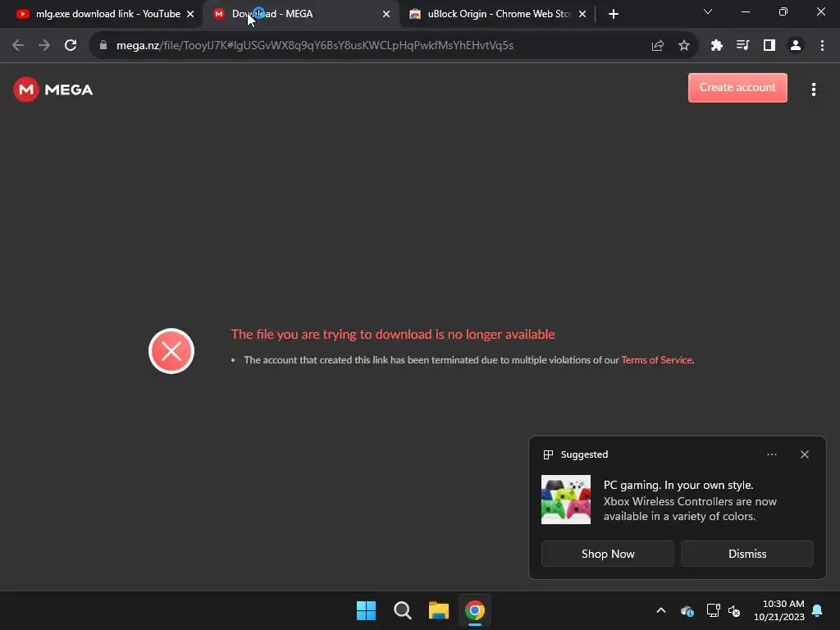This screenshot has height=630, width=840.
Task: Open media controls icon in toolbar
Action: [742, 46]
